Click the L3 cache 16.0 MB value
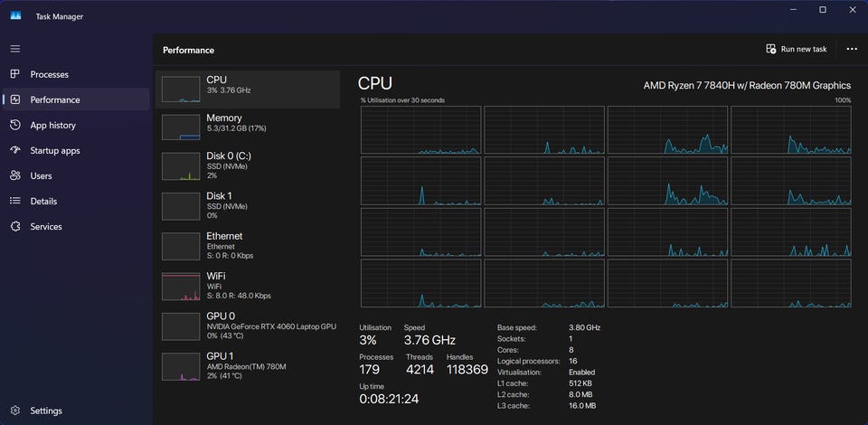 click(583, 406)
